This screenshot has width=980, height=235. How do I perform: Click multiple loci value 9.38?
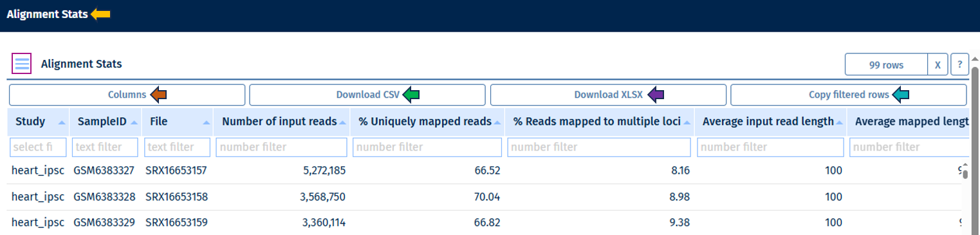(680, 222)
